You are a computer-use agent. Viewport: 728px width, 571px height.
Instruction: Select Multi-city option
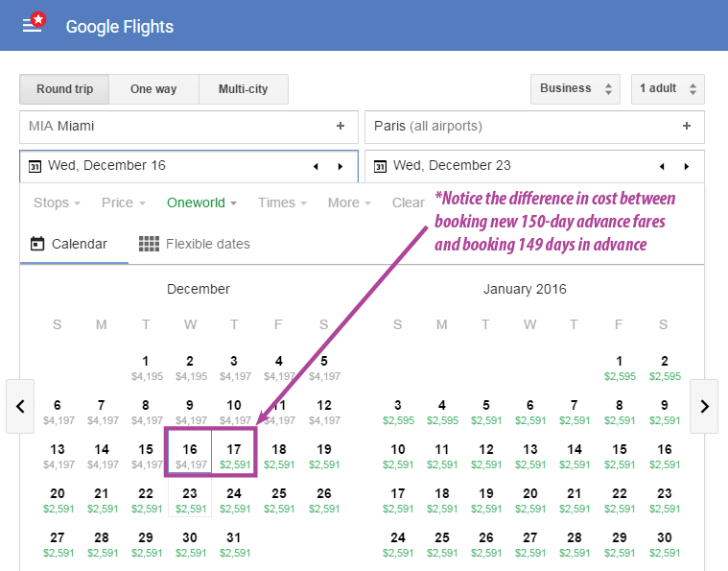(244, 88)
